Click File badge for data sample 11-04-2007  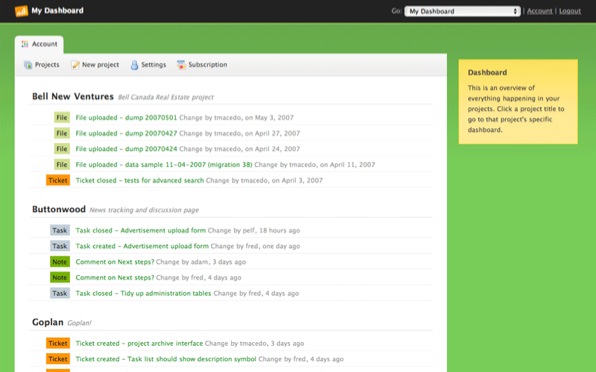(x=62, y=165)
